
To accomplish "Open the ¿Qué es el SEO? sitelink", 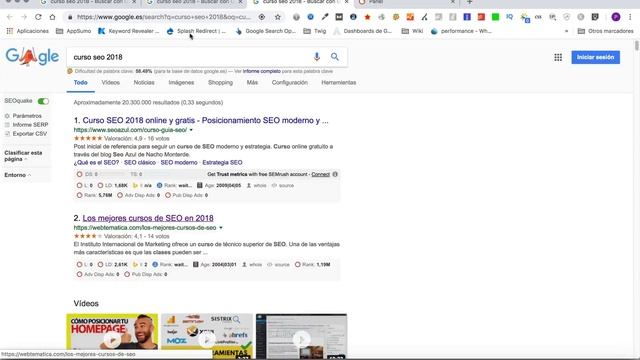I will (x=96, y=162).
